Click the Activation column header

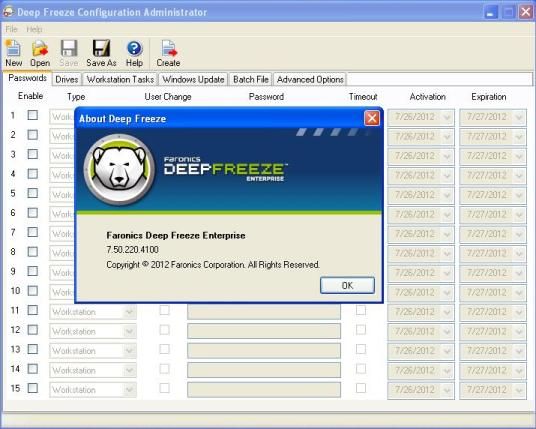(427, 97)
